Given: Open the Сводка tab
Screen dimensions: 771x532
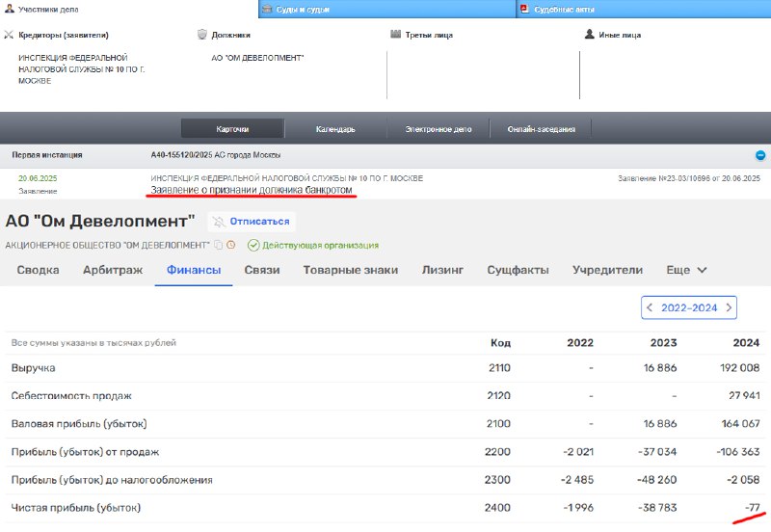Looking at the screenshot, I should coord(38,270).
